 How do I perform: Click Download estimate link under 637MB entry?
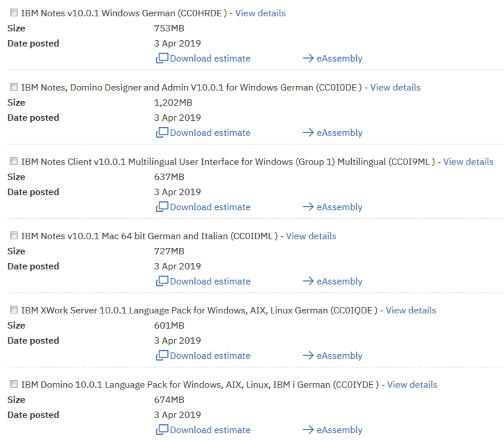(210, 207)
